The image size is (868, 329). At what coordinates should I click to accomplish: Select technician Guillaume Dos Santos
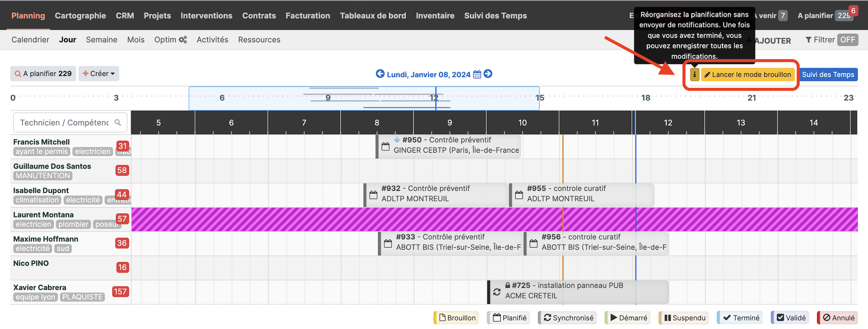tap(52, 166)
